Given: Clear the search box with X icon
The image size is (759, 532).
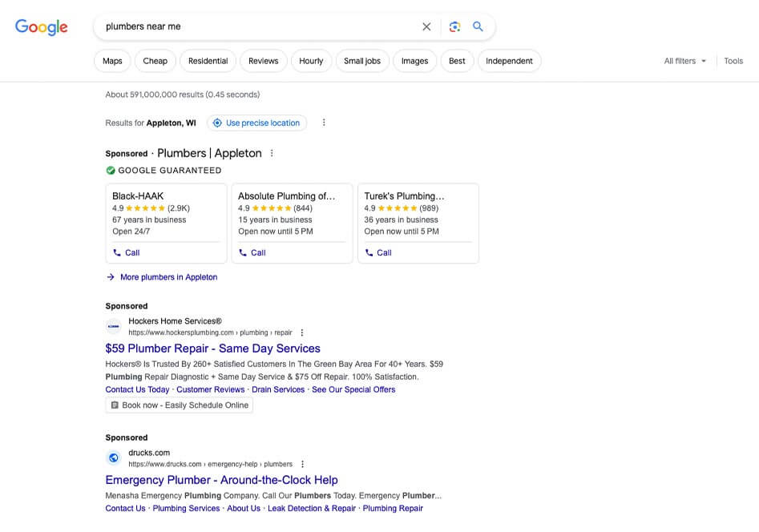Looking at the screenshot, I should point(426,26).
